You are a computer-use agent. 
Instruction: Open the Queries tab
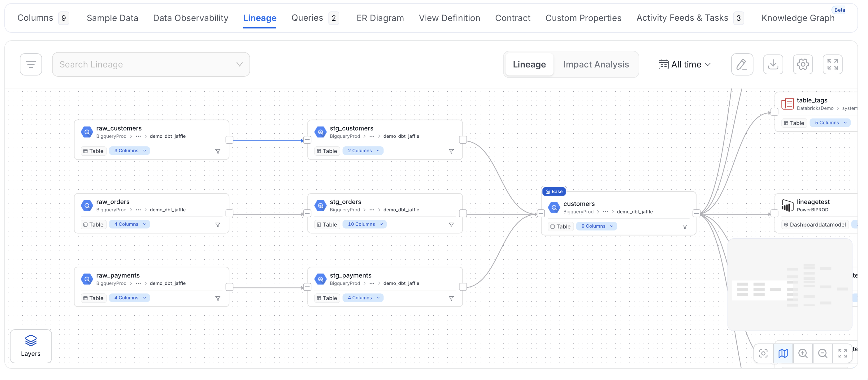(x=315, y=18)
